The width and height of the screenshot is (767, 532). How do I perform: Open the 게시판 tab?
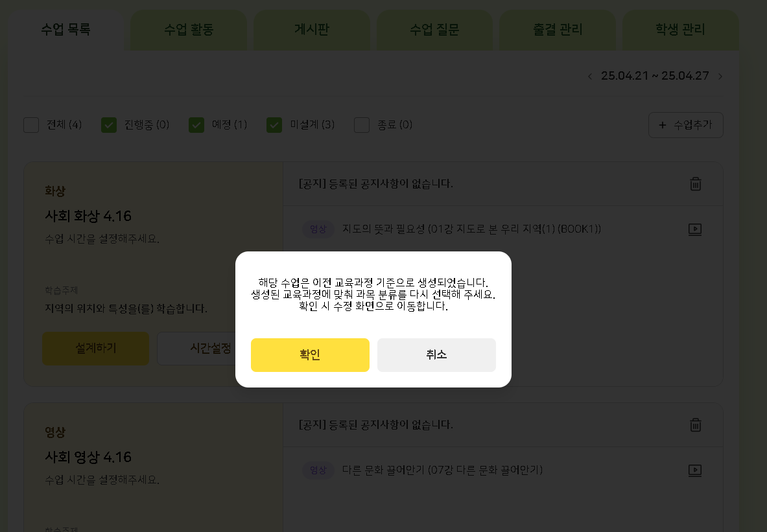point(311,30)
